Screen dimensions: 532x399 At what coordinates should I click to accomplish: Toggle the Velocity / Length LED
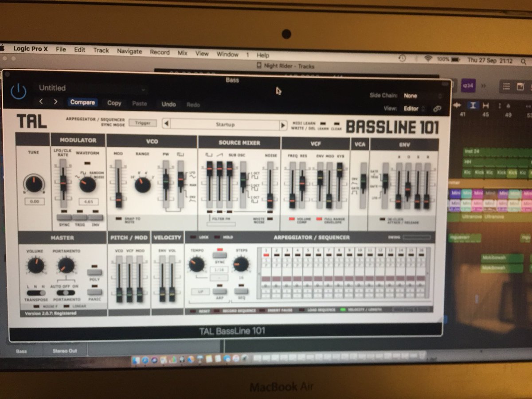[343, 310]
